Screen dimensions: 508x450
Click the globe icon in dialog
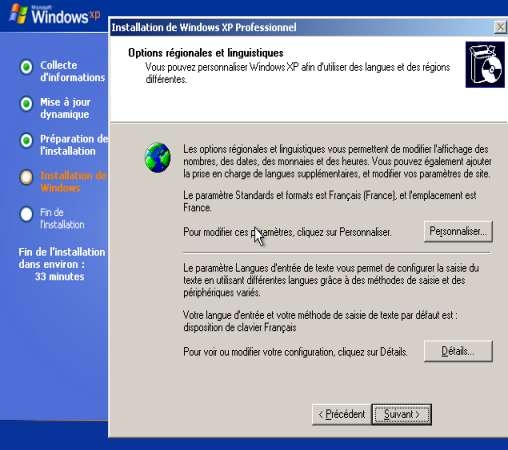(x=157, y=158)
